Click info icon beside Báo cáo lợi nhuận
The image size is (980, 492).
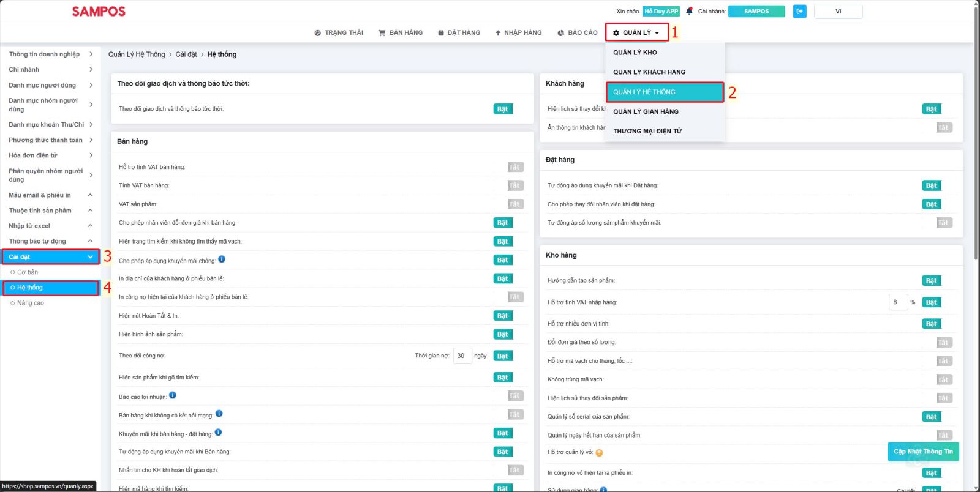click(x=173, y=395)
